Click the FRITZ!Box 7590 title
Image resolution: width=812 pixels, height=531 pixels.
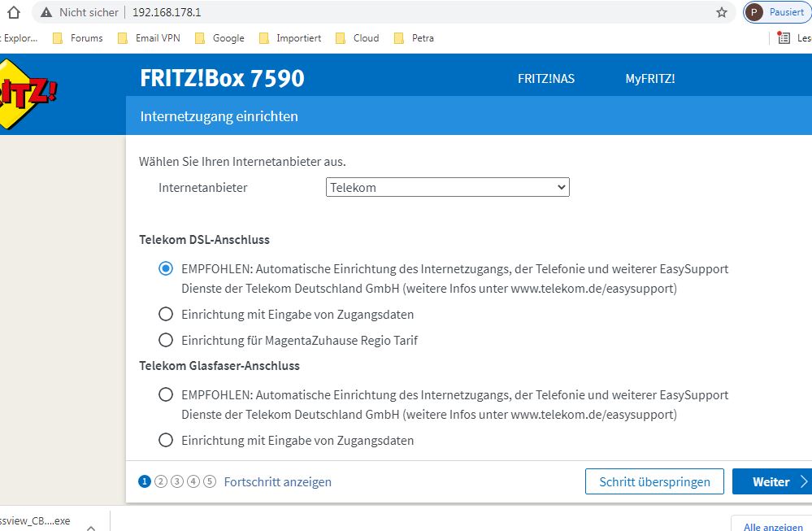pos(222,78)
